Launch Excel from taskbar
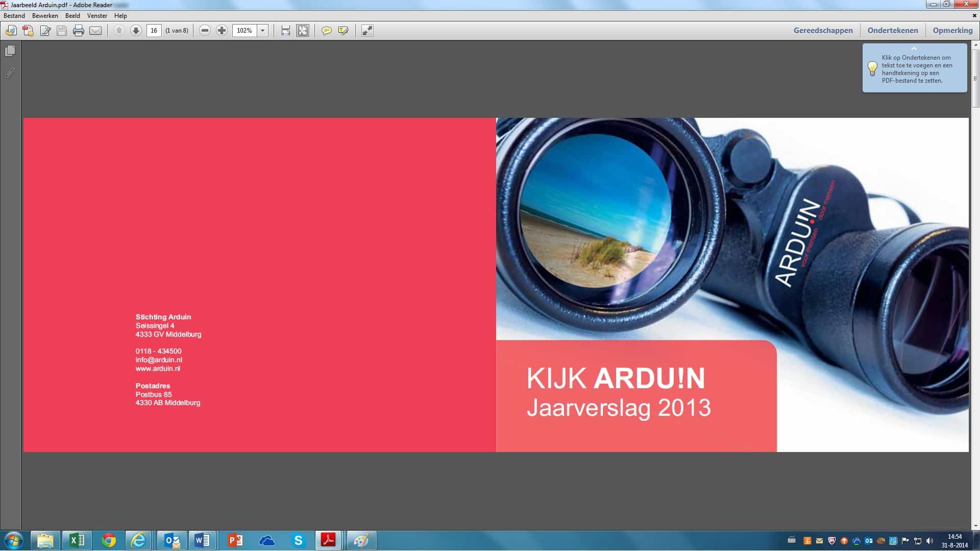This screenshot has height=551, width=980. 77,540
